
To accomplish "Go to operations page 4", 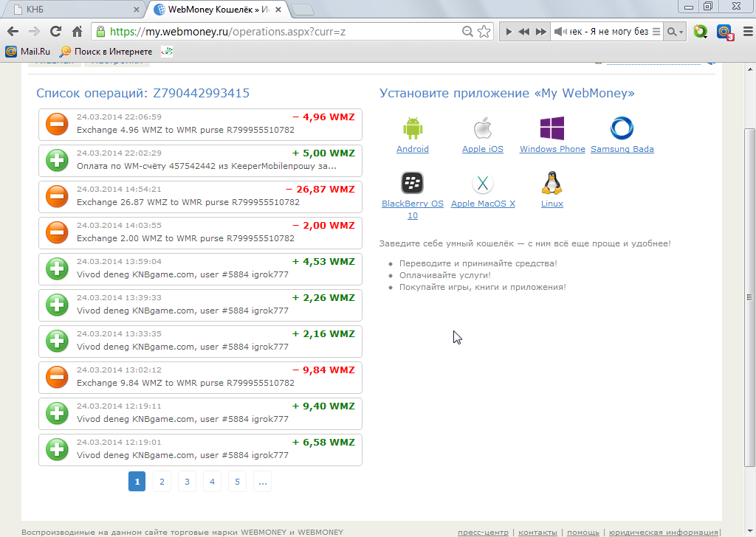I will pyautogui.click(x=212, y=482).
